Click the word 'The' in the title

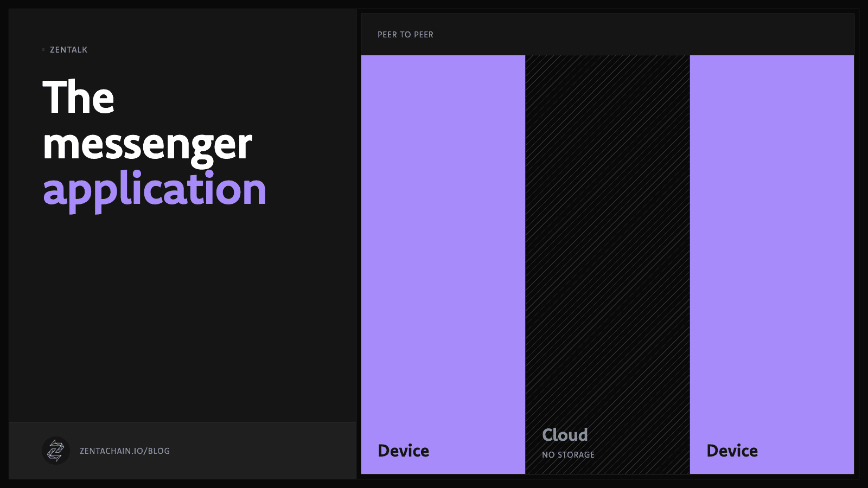79,97
